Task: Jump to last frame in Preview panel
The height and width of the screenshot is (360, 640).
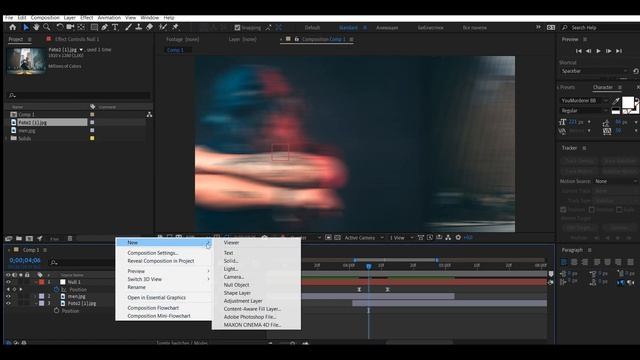Action: tap(619, 51)
